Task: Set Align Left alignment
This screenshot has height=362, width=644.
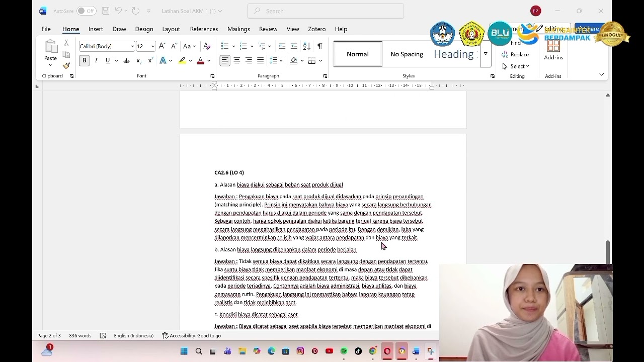Action: click(225, 61)
